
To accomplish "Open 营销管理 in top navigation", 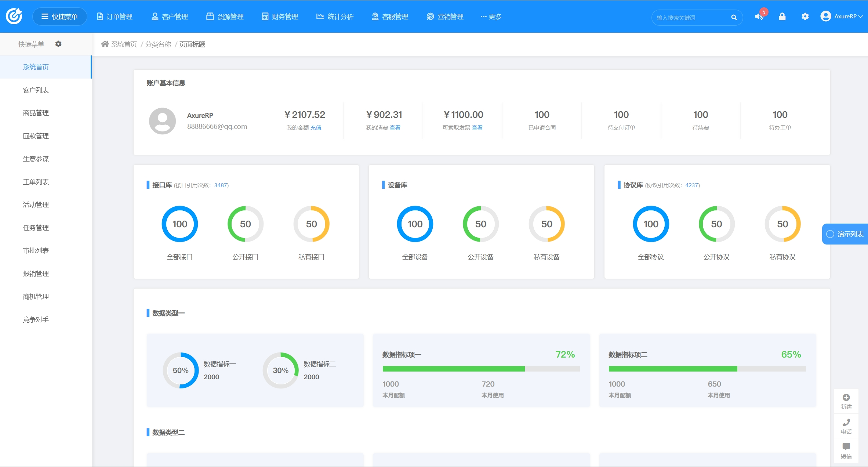I will pyautogui.click(x=445, y=17).
